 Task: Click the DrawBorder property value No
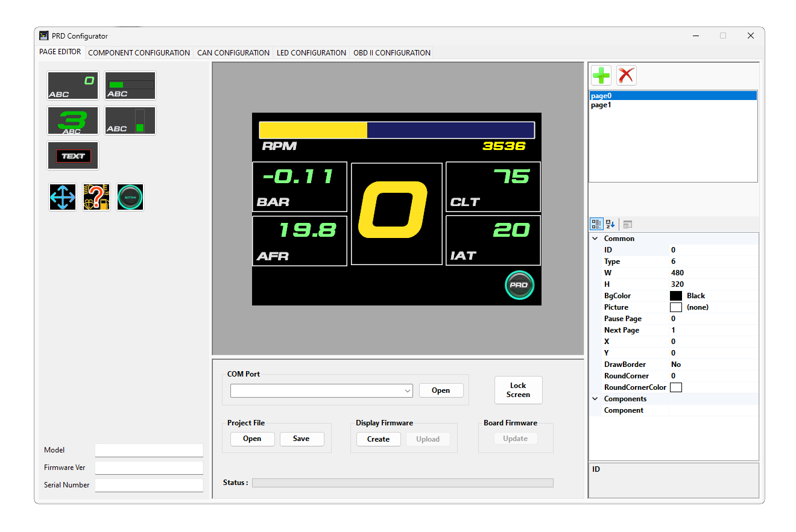coord(713,365)
